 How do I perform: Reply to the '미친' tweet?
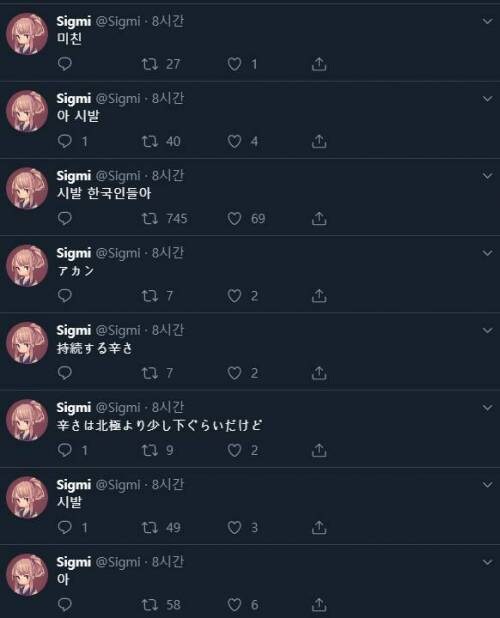[x=65, y=63]
